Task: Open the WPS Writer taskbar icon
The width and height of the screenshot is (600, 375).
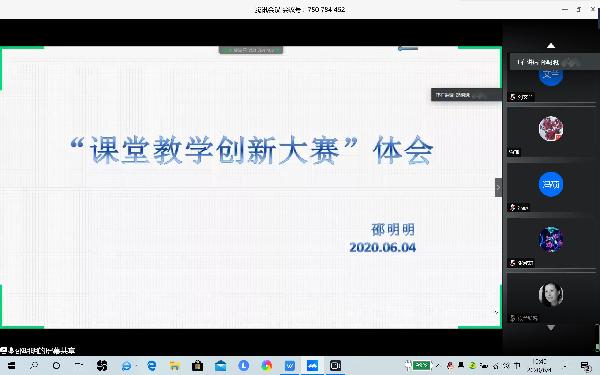Action: click(290, 366)
